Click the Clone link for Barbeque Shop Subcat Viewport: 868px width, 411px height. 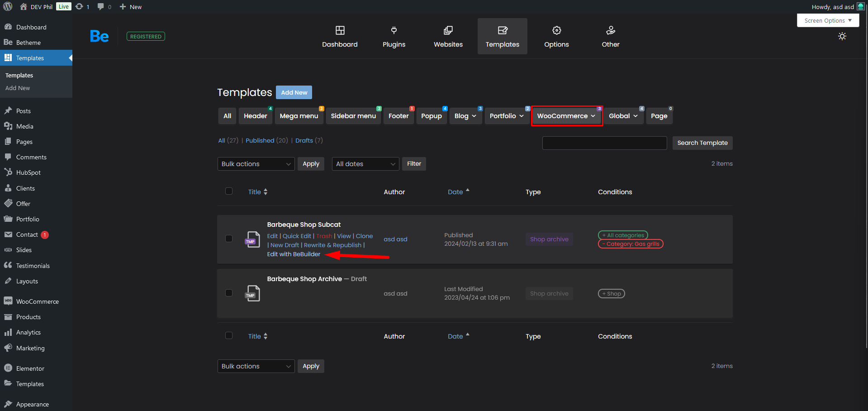click(x=364, y=236)
